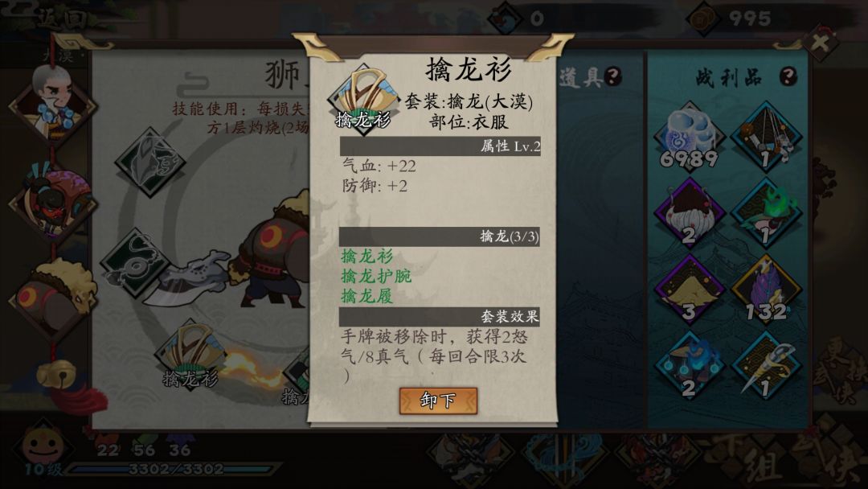Select the 擒龙护腕 set piece entry
Image resolution: width=868 pixels, height=489 pixels.
click(x=376, y=276)
